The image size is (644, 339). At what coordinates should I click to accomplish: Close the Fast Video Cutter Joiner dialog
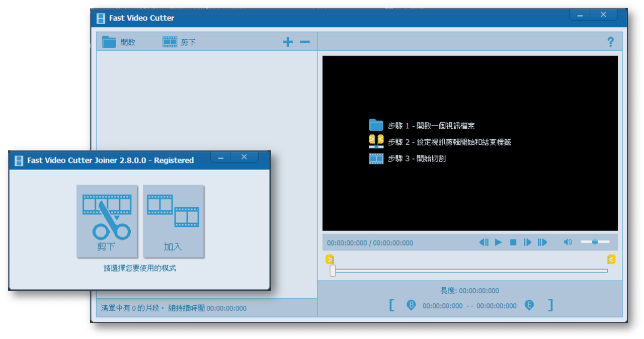244,157
